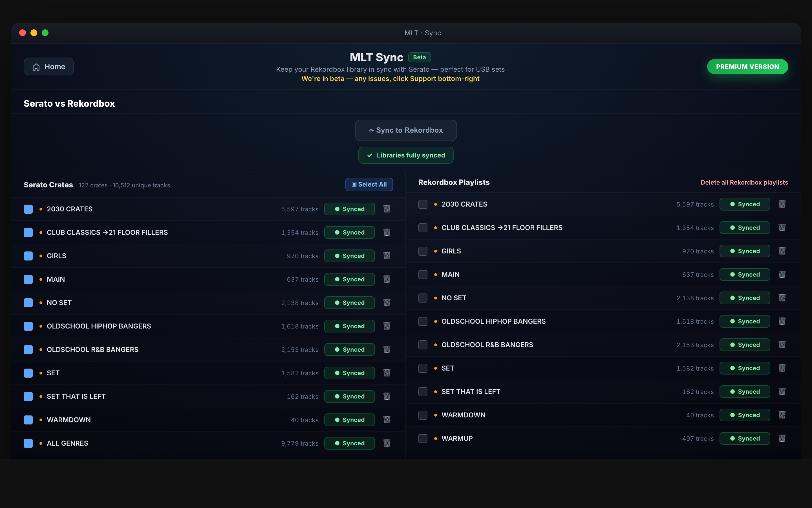Image resolution: width=812 pixels, height=508 pixels.
Task: Click Synced badge of Serato SET crate
Action: [x=349, y=373]
